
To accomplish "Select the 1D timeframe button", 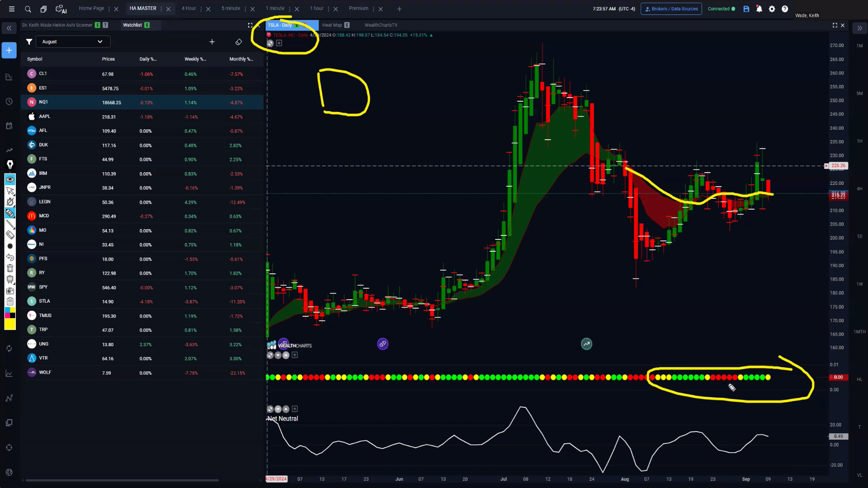I will pyautogui.click(x=859, y=236).
